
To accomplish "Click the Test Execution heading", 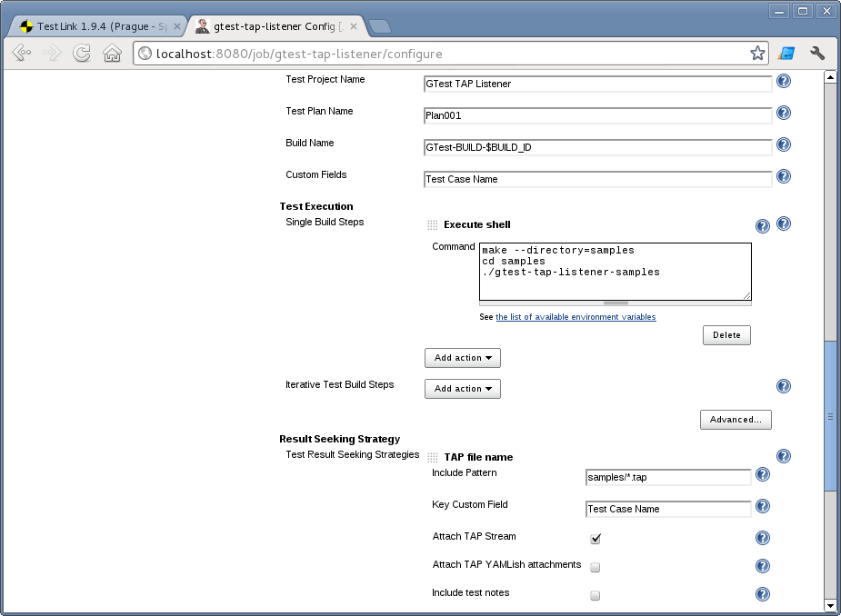I will [316, 206].
